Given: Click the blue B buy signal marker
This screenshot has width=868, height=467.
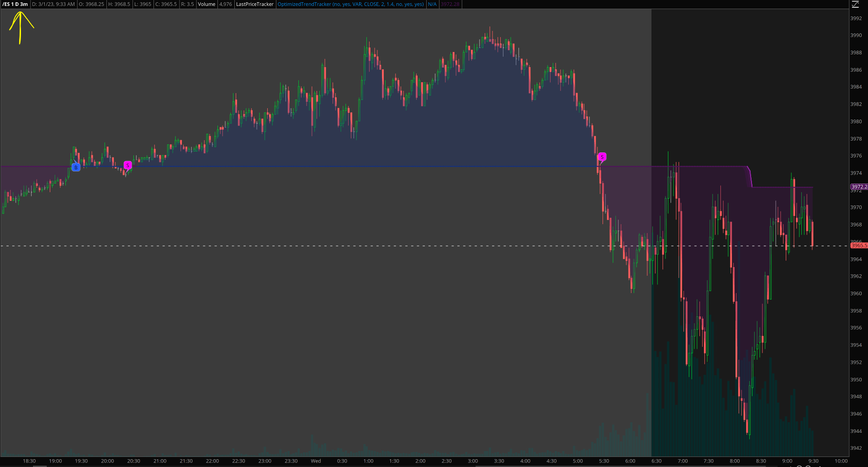Looking at the screenshot, I should pyautogui.click(x=76, y=168).
